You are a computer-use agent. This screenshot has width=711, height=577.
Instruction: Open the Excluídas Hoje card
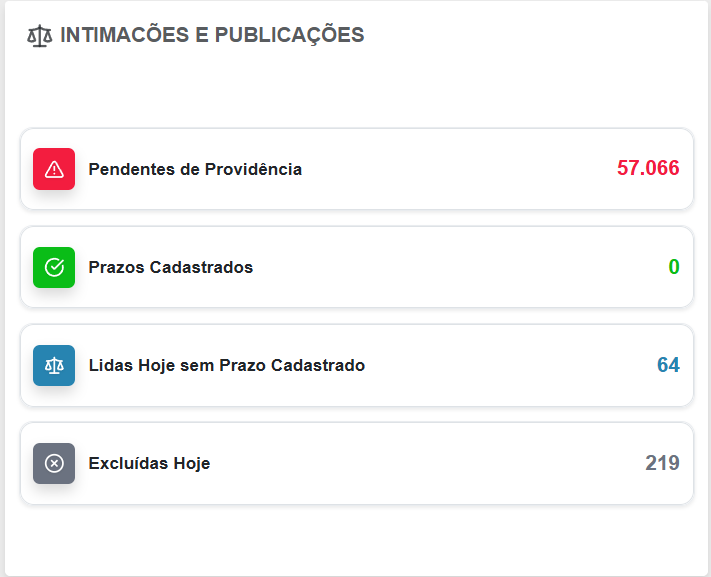coord(357,463)
